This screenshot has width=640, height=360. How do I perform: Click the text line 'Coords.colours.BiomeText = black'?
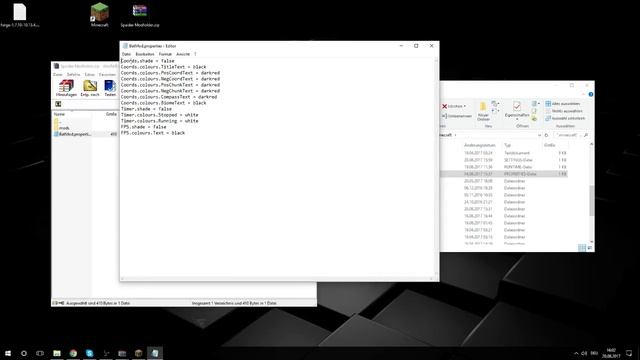pyautogui.click(x=163, y=103)
